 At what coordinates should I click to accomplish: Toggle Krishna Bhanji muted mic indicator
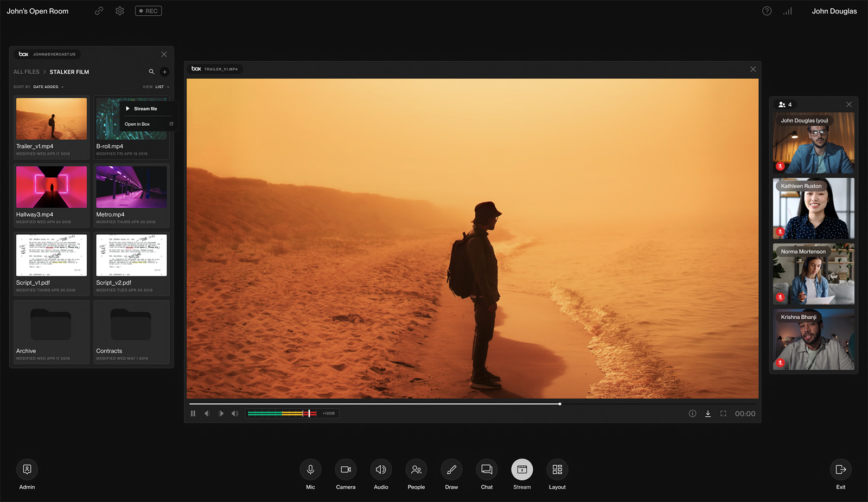point(780,363)
